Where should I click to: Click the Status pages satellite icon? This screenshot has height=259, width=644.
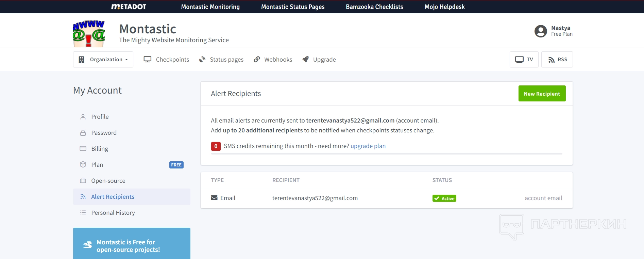(x=202, y=60)
